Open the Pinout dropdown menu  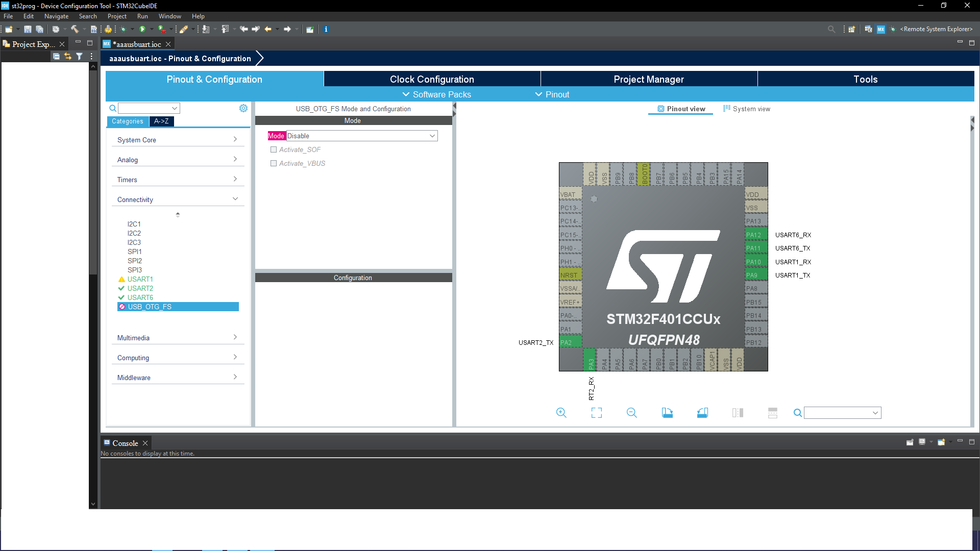(x=552, y=94)
